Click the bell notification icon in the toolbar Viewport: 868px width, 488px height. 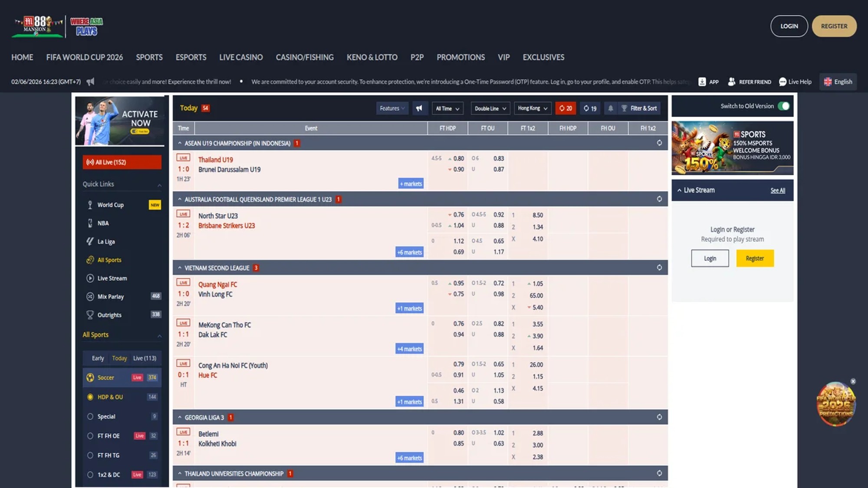pyautogui.click(x=611, y=108)
